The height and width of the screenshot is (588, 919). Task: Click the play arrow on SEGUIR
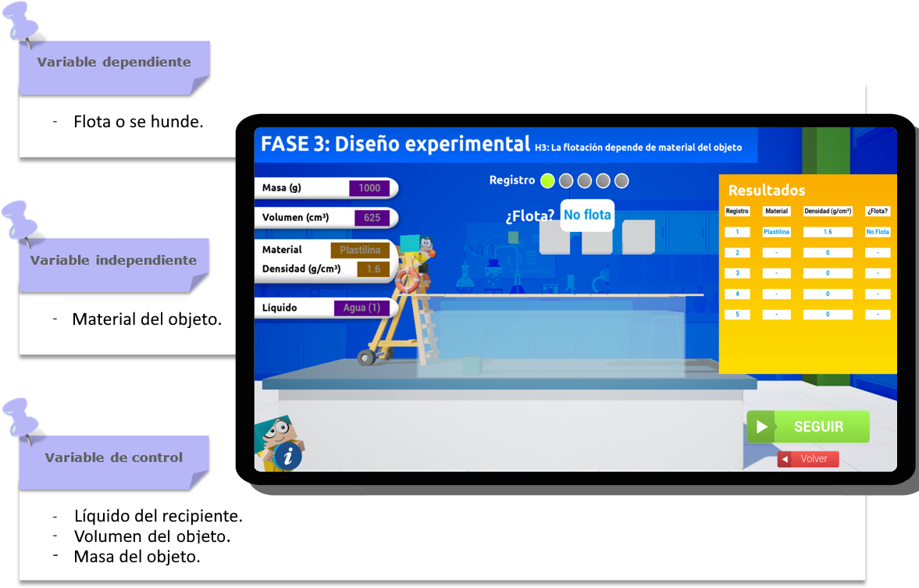click(762, 427)
